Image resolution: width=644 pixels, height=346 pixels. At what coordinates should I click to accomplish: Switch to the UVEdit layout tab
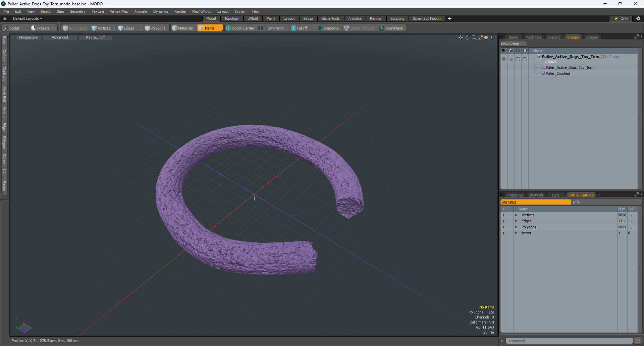tap(253, 18)
